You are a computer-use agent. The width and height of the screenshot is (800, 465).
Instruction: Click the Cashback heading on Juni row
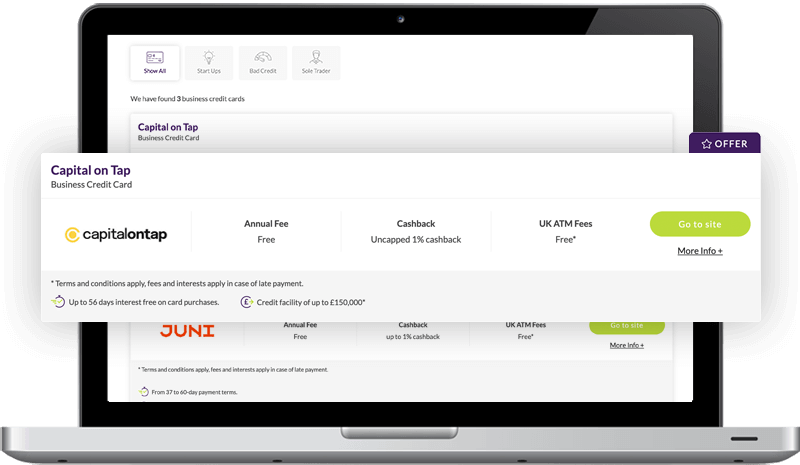click(413, 325)
